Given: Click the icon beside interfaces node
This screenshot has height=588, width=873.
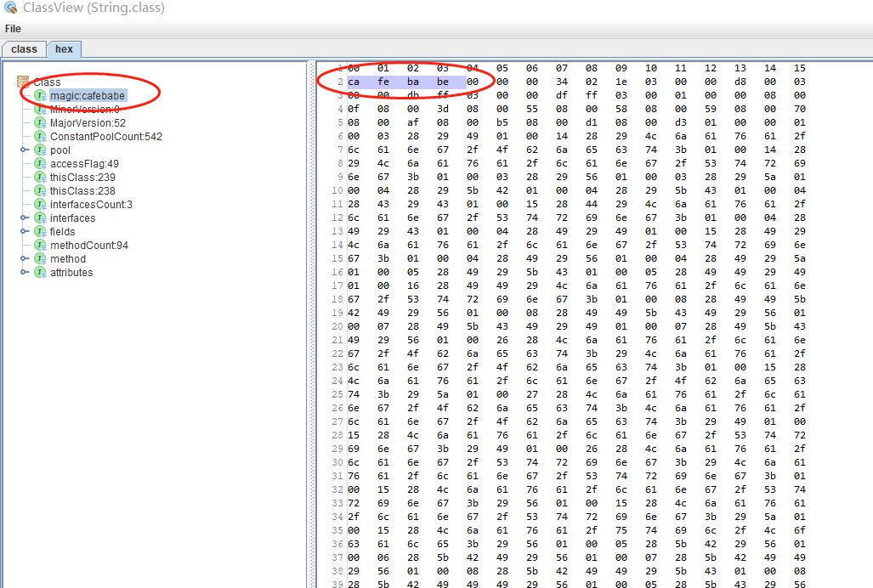Looking at the screenshot, I should [x=40, y=218].
